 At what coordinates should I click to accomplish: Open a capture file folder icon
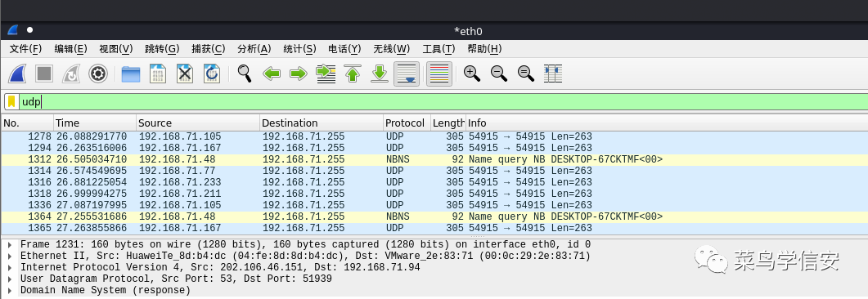(x=131, y=74)
